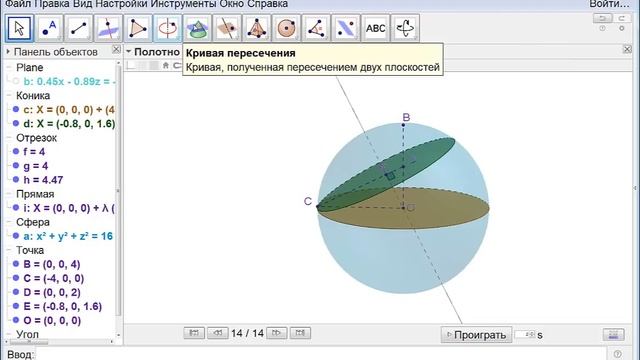Toggle visibility of segment h = 4.47

(16, 180)
